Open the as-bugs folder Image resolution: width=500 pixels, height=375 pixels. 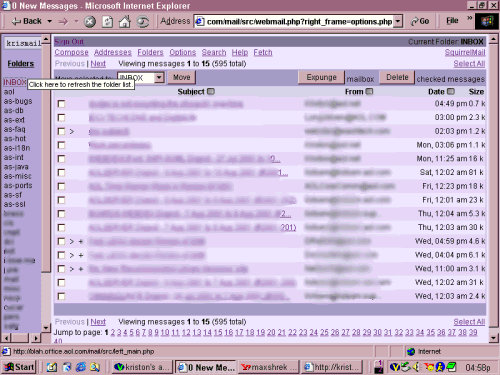(x=18, y=101)
